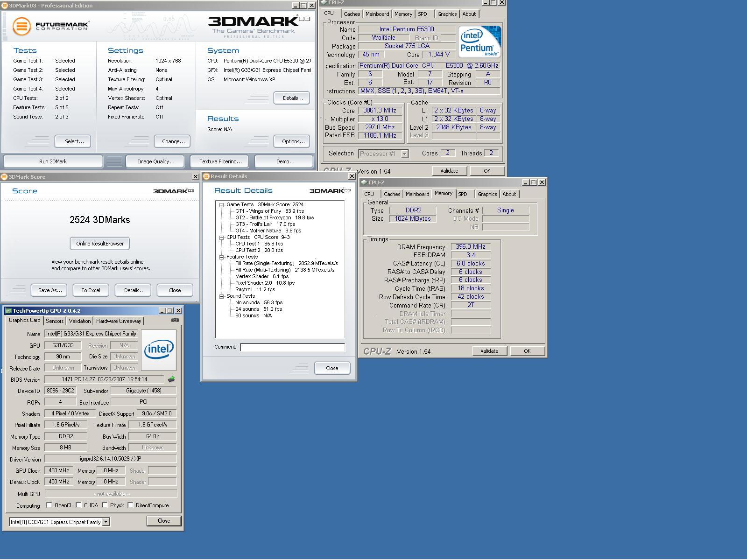Image resolution: width=747 pixels, height=560 pixels.
Task: Click the CPU-Z Memory window title icon
Action: point(364,182)
